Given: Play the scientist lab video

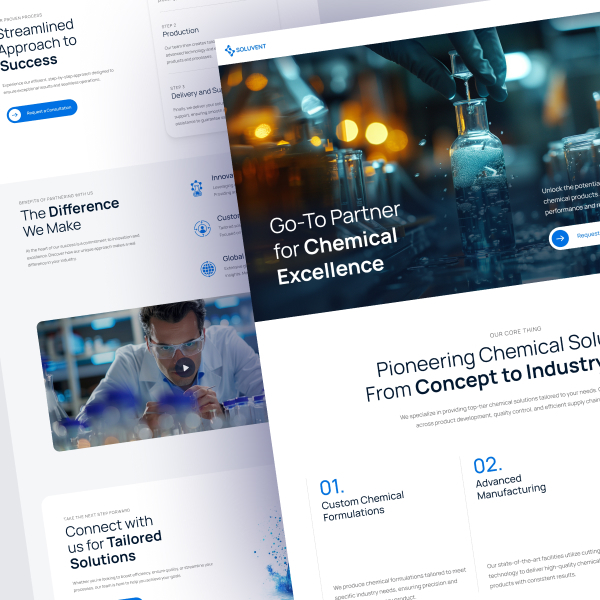Looking at the screenshot, I should pyautogui.click(x=185, y=368).
